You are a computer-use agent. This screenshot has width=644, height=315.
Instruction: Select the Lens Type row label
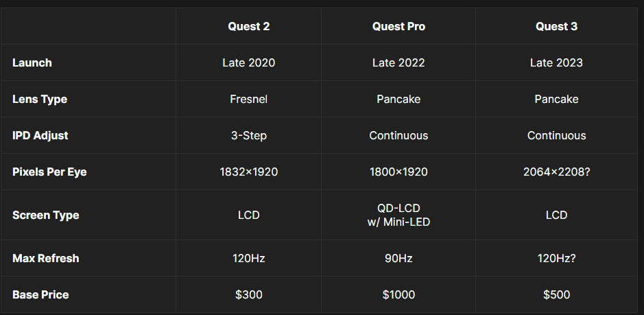(40, 99)
